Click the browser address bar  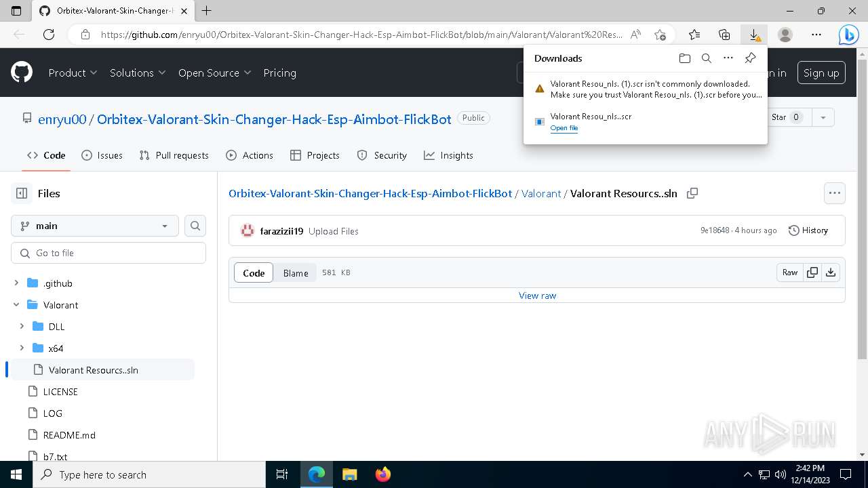pos(361,35)
